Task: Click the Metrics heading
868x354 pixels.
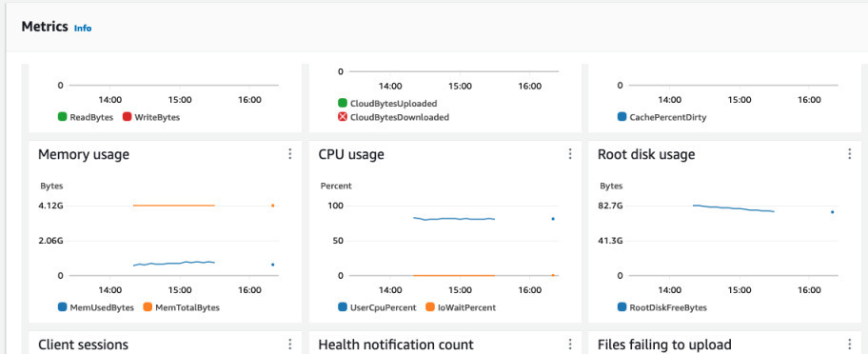Action: click(x=45, y=27)
